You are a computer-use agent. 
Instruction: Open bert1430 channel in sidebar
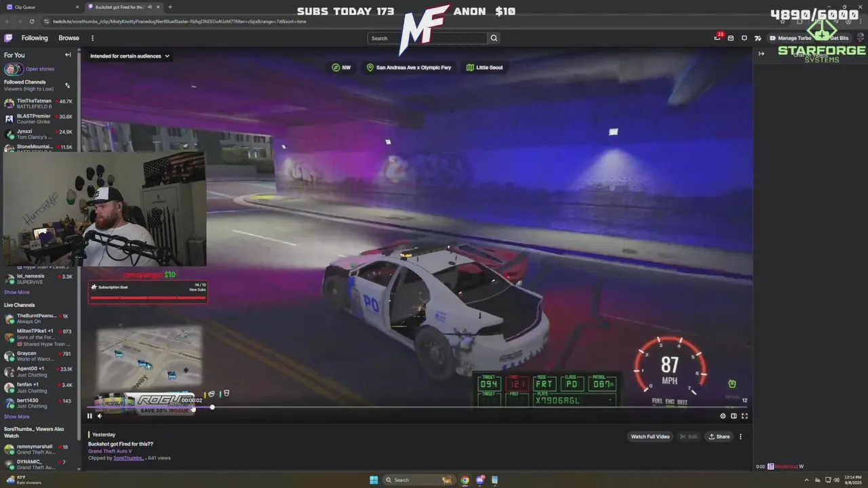point(38,403)
